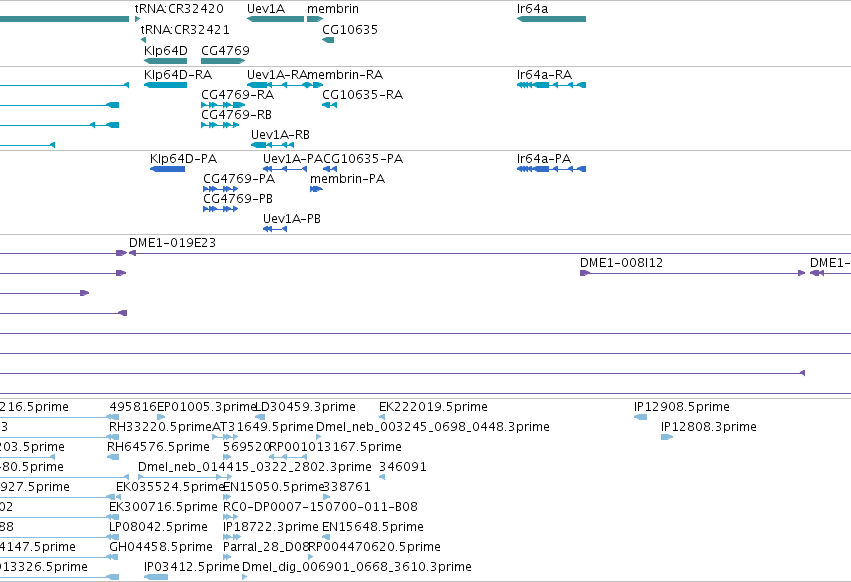Click the Uev1A-PB protein label
This screenshot has height=582, width=851.
pyautogui.click(x=292, y=219)
